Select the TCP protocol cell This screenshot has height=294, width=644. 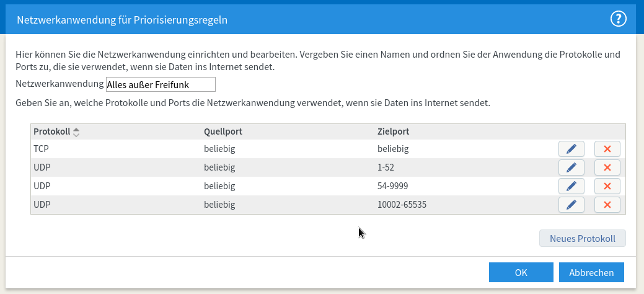pyautogui.click(x=41, y=149)
